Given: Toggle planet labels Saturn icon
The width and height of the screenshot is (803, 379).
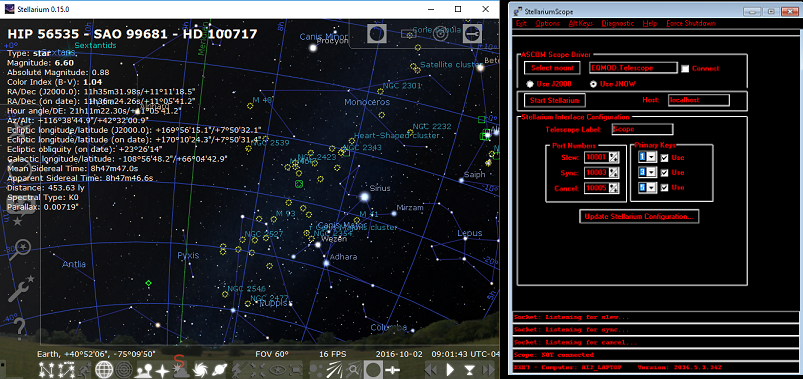Looking at the screenshot, I should point(220,369).
